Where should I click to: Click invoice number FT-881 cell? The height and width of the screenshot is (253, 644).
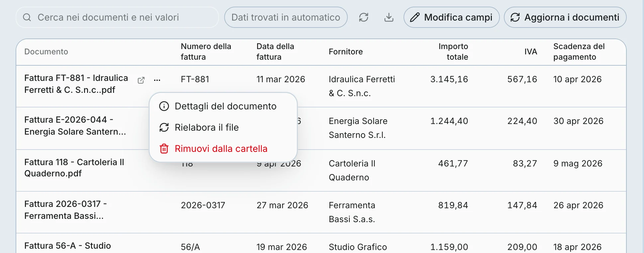(195, 79)
